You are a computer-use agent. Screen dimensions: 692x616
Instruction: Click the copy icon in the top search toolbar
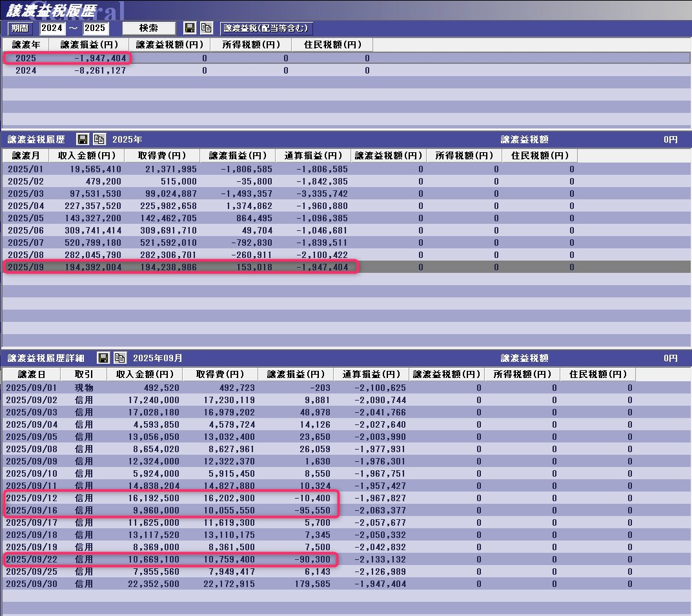coord(206,28)
